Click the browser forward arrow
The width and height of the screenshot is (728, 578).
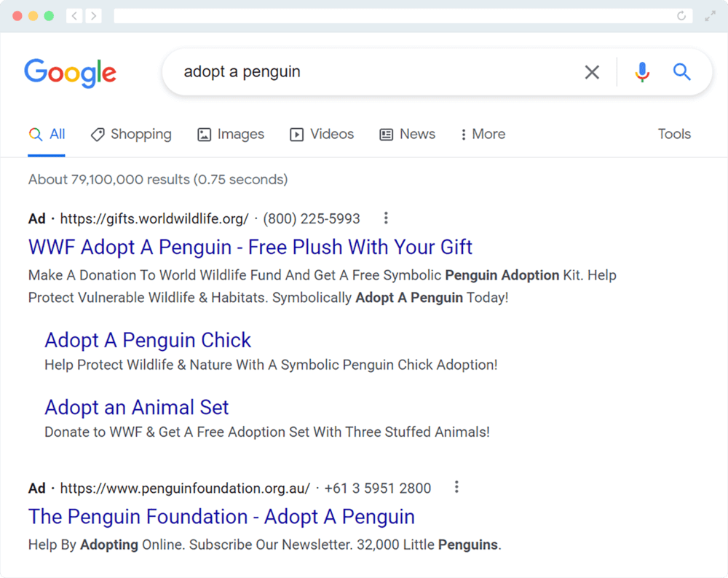93,16
